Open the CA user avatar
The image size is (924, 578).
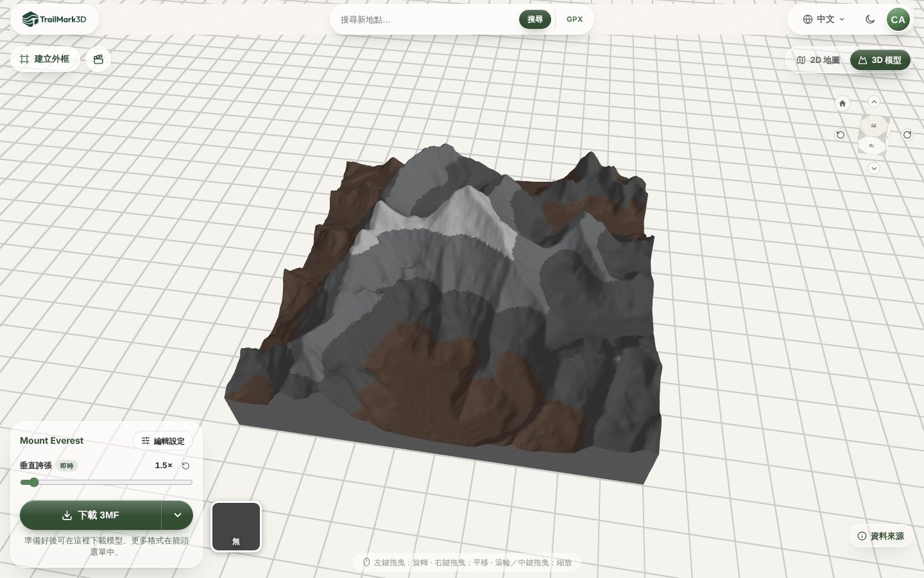(x=898, y=19)
